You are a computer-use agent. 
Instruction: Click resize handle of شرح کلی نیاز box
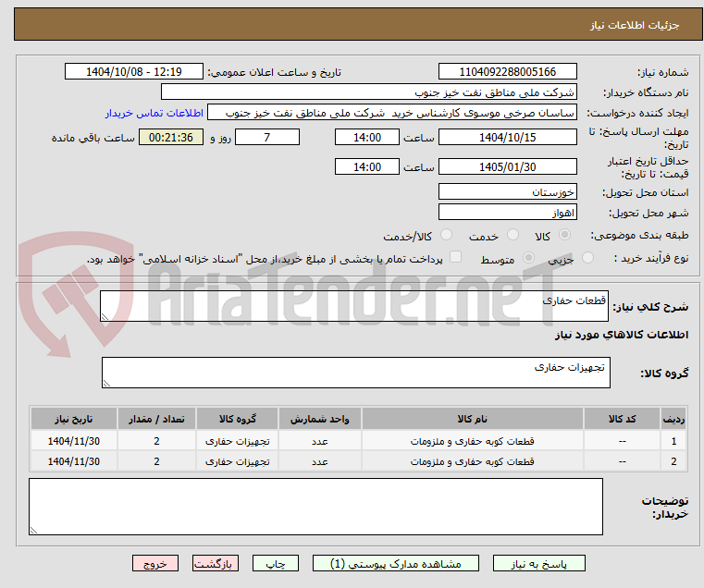(105, 317)
